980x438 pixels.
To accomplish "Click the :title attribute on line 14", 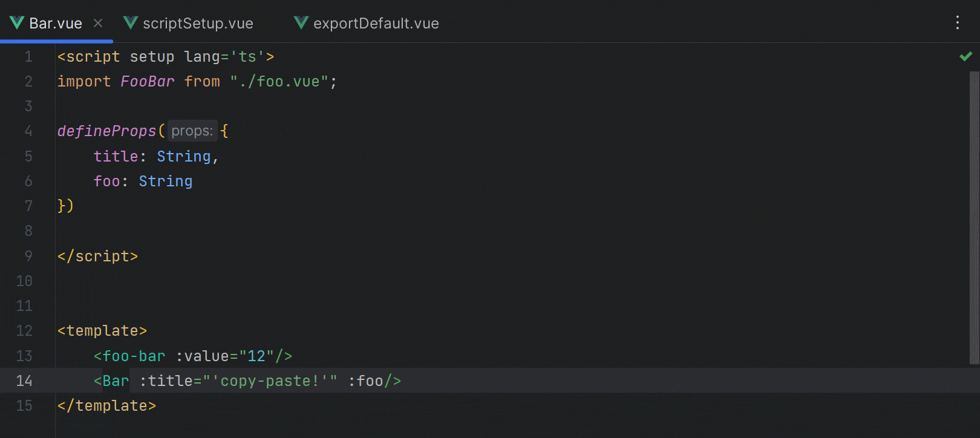I will pyautogui.click(x=168, y=381).
